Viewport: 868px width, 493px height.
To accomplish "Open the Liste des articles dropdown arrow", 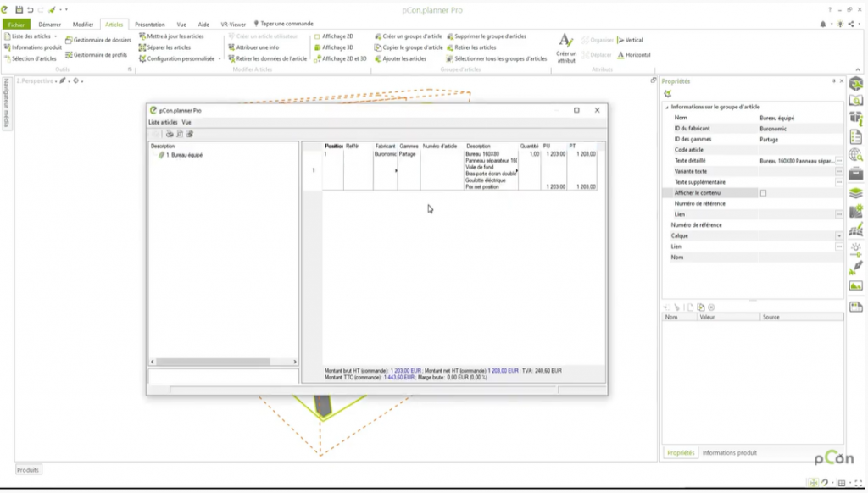I will pos(55,36).
